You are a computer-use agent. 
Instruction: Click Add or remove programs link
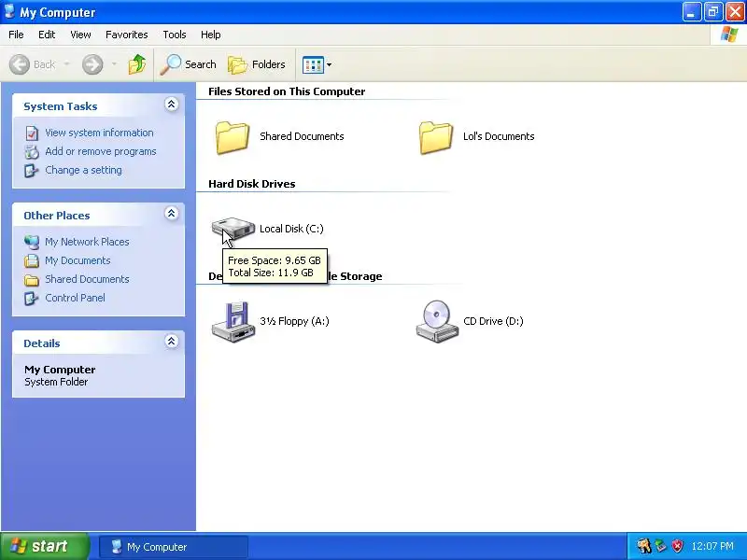click(101, 151)
